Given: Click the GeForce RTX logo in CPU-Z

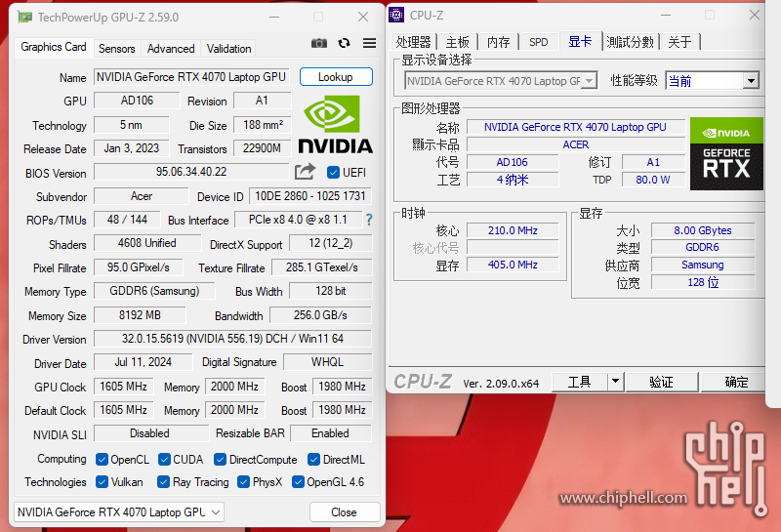Looking at the screenshot, I should [x=726, y=154].
